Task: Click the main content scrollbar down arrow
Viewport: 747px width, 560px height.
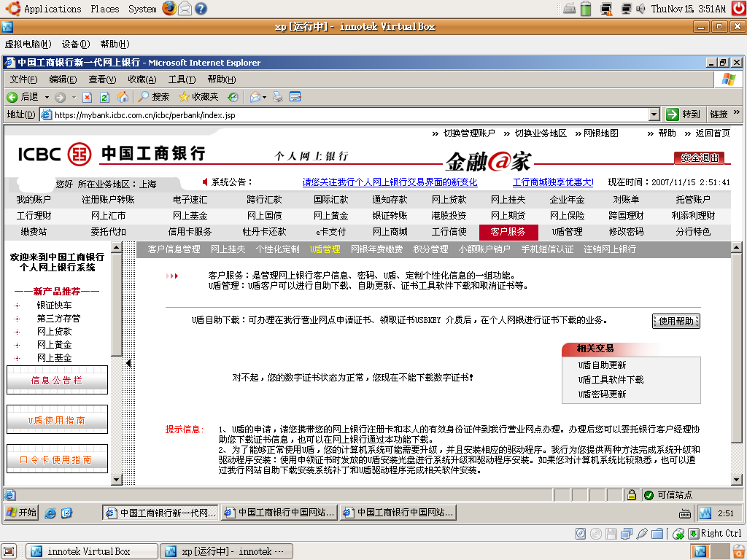Action: pos(737,480)
